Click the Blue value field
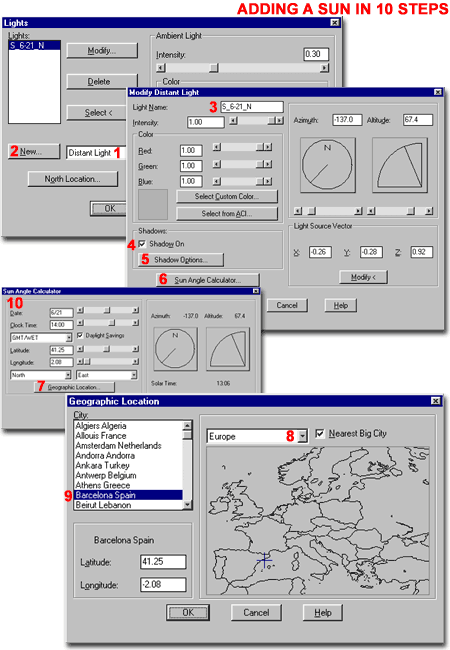 click(x=191, y=182)
